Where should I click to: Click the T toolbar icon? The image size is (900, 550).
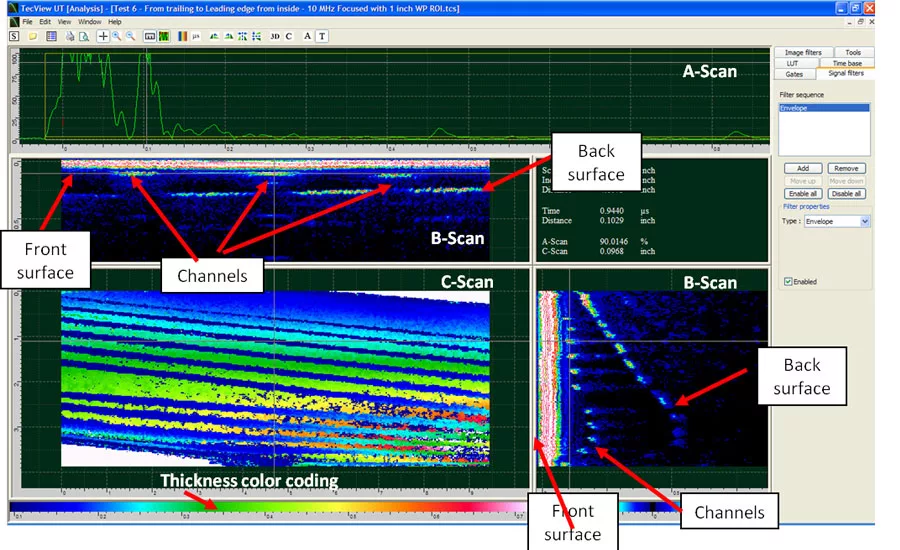pyautogui.click(x=322, y=36)
